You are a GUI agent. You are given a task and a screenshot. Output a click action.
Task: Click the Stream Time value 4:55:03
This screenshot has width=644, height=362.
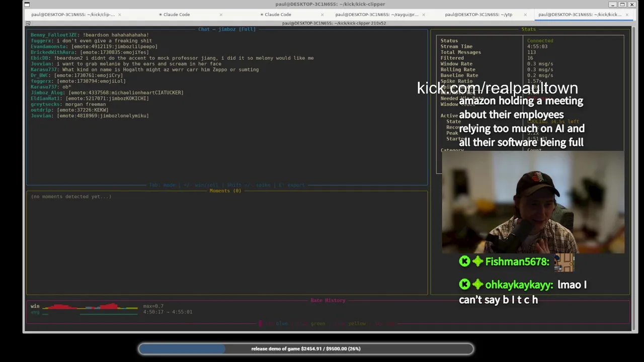(x=537, y=46)
